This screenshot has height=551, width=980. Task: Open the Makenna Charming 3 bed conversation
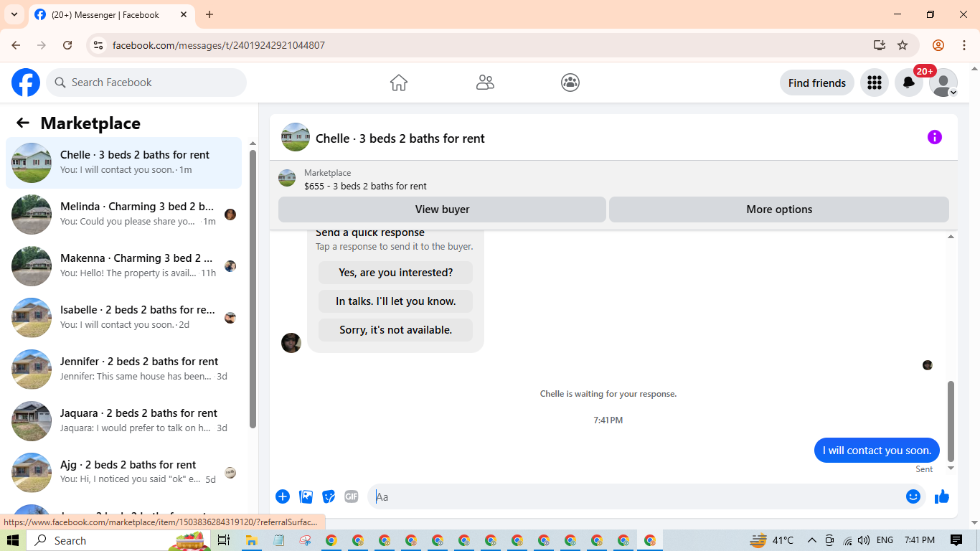coord(124,266)
